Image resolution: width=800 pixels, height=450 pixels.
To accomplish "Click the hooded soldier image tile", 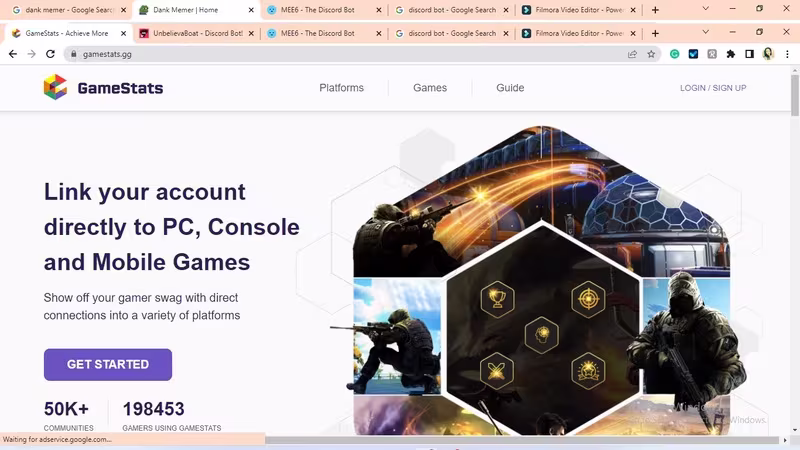I will coord(686,337).
